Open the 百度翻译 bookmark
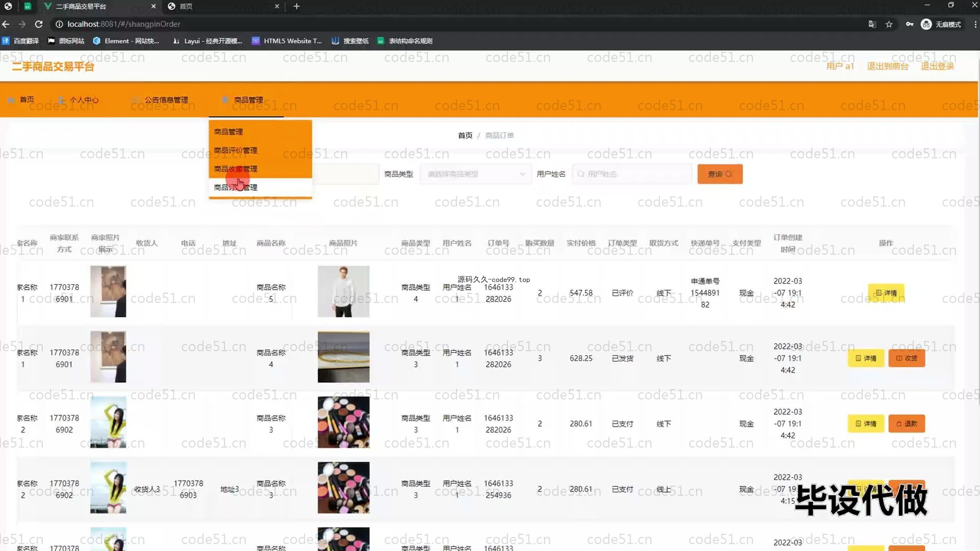This screenshot has height=551, width=980. pyautogui.click(x=20, y=41)
